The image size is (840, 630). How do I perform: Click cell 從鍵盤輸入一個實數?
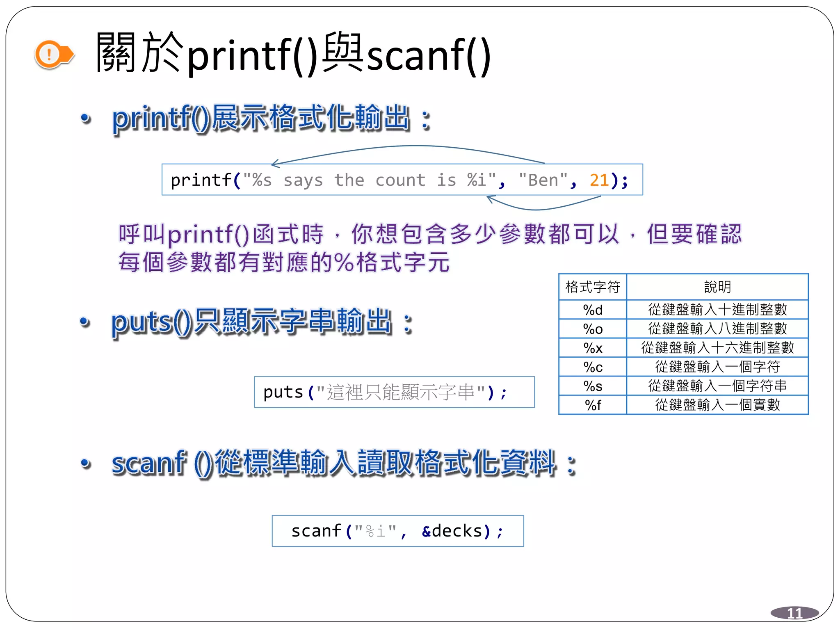(717, 405)
